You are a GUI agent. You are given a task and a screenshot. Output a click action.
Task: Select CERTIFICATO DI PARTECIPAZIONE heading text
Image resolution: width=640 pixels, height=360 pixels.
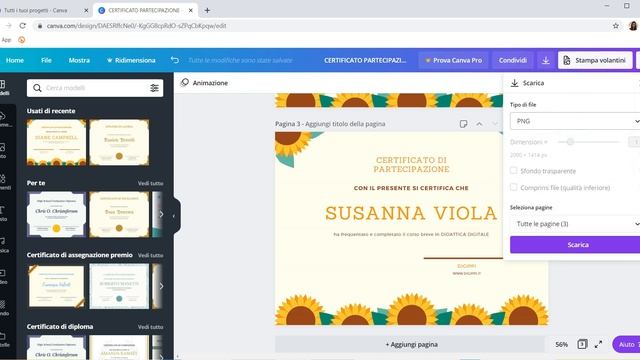411,164
